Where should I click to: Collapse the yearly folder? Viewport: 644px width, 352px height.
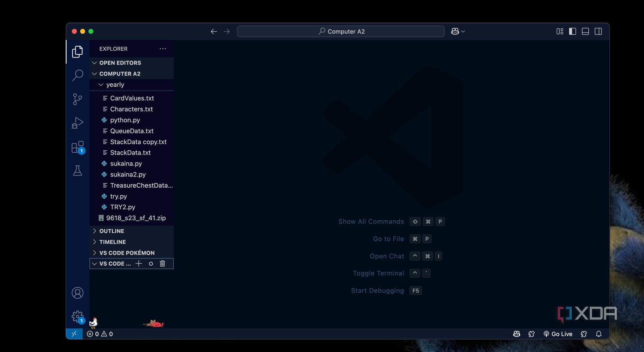click(x=131, y=85)
